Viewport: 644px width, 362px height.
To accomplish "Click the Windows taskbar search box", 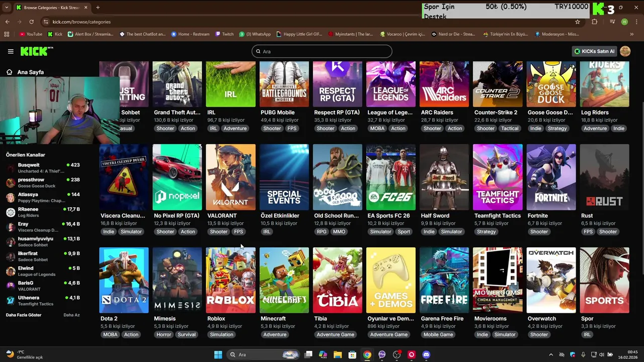I will pyautogui.click(x=263, y=354).
